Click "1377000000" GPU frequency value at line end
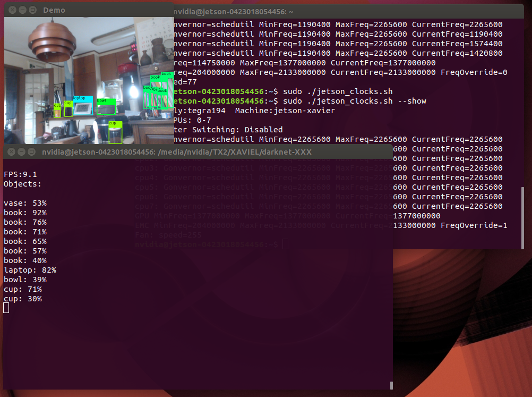This screenshot has height=397, width=532. (x=417, y=216)
